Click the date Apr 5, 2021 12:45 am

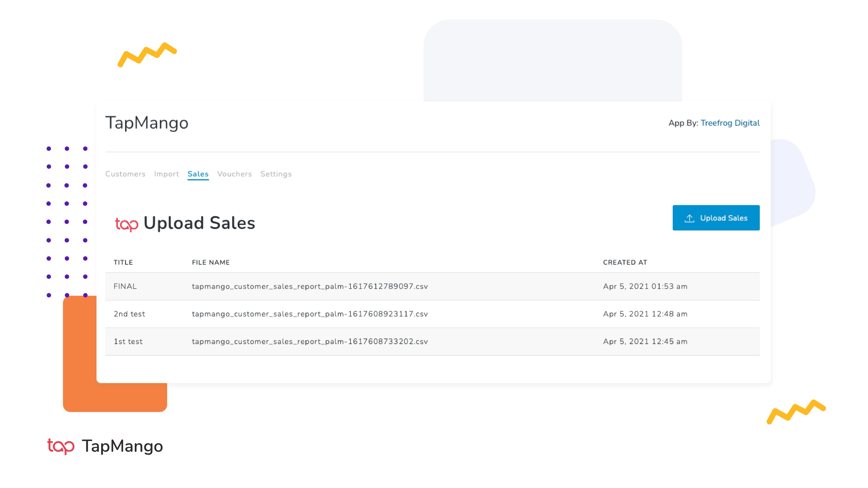click(x=645, y=342)
